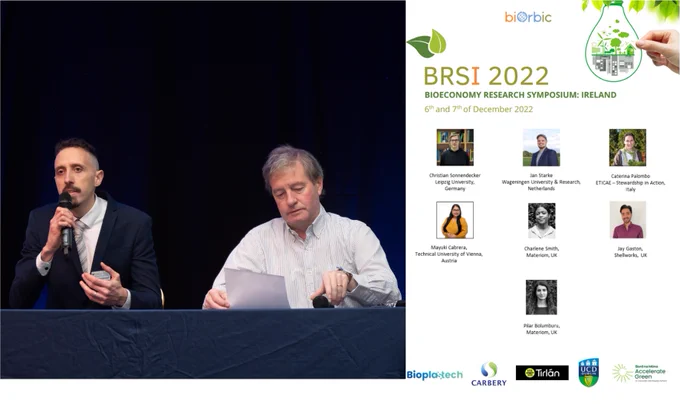Click the 'Pilar Bolumburu' name text
Viewport: 680px width, 404px height.
pyautogui.click(x=541, y=326)
